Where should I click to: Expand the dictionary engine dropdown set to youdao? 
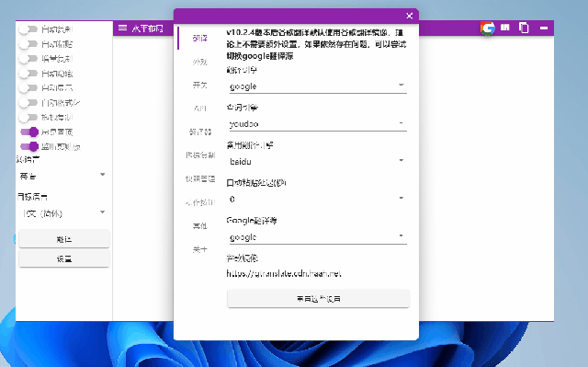(x=317, y=123)
